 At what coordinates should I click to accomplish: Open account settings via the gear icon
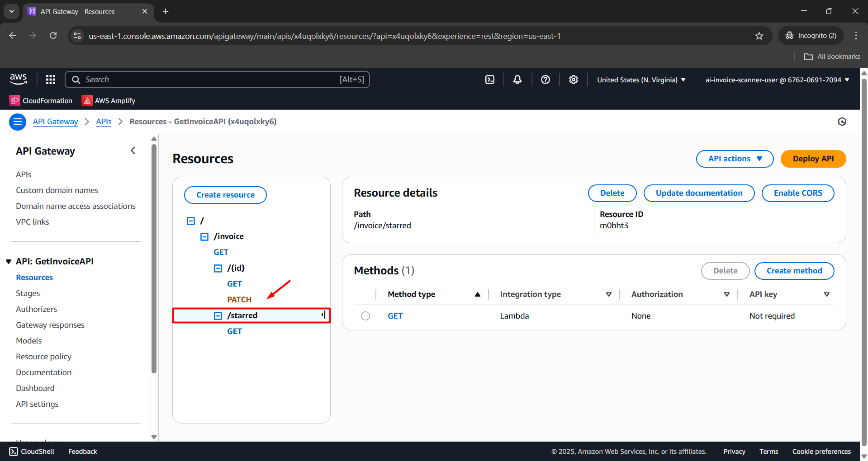click(573, 79)
